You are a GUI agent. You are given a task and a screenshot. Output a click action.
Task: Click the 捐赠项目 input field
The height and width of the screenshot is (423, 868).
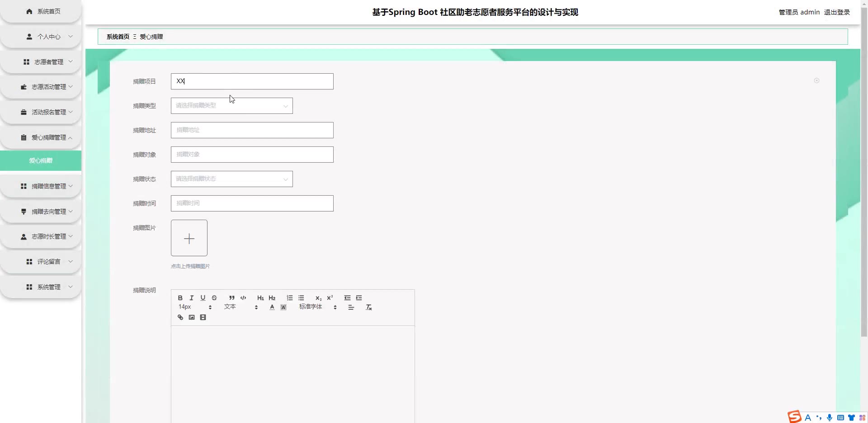click(x=252, y=81)
